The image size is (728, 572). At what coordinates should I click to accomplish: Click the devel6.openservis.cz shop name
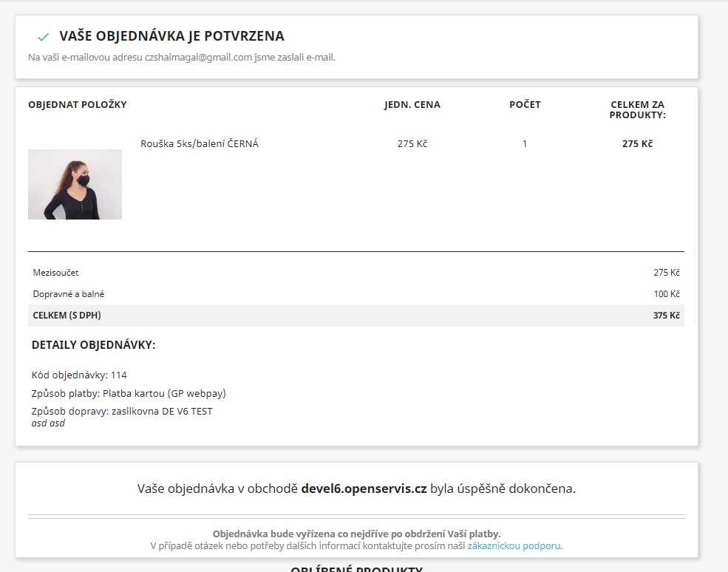pyautogui.click(x=364, y=488)
